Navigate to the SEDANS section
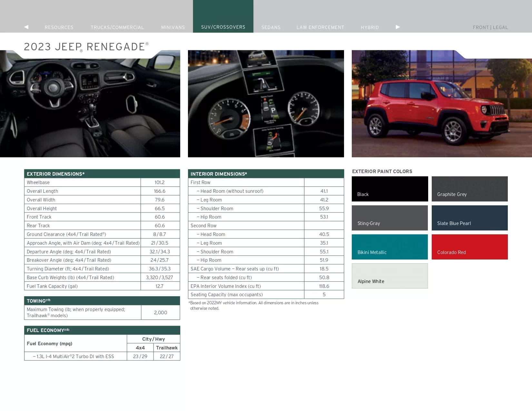 [x=271, y=27]
